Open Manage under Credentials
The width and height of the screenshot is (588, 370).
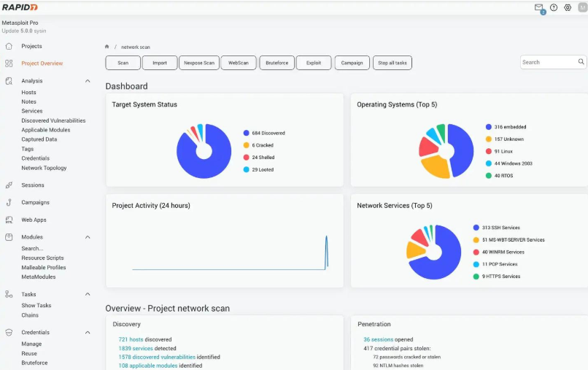click(x=31, y=344)
